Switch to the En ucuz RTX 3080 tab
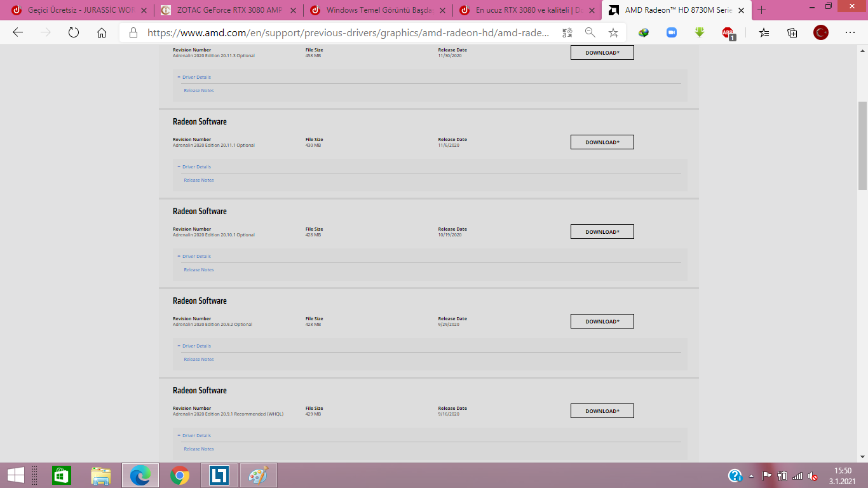Image resolution: width=868 pixels, height=488 pixels. point(527,10)
